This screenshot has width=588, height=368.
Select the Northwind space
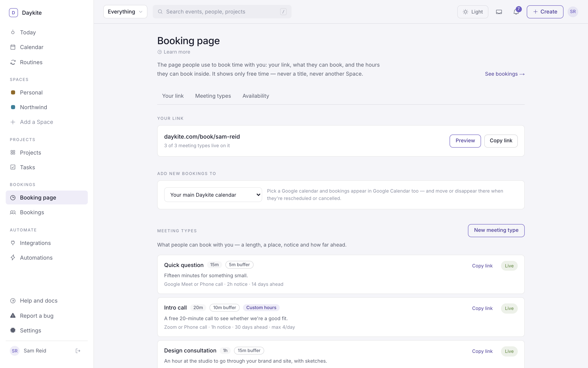coord(47,107)
